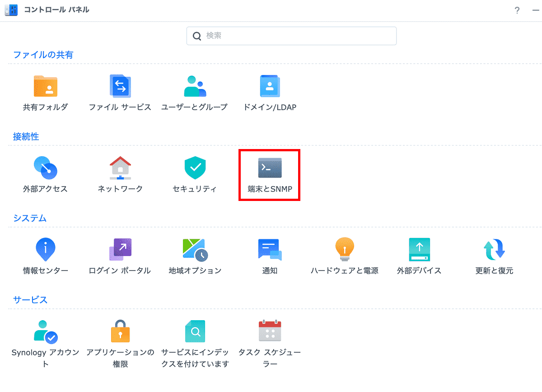Open ドメイン/LDAP settings
This screenshot has height=392, width=542.
(x=270, y=93)
